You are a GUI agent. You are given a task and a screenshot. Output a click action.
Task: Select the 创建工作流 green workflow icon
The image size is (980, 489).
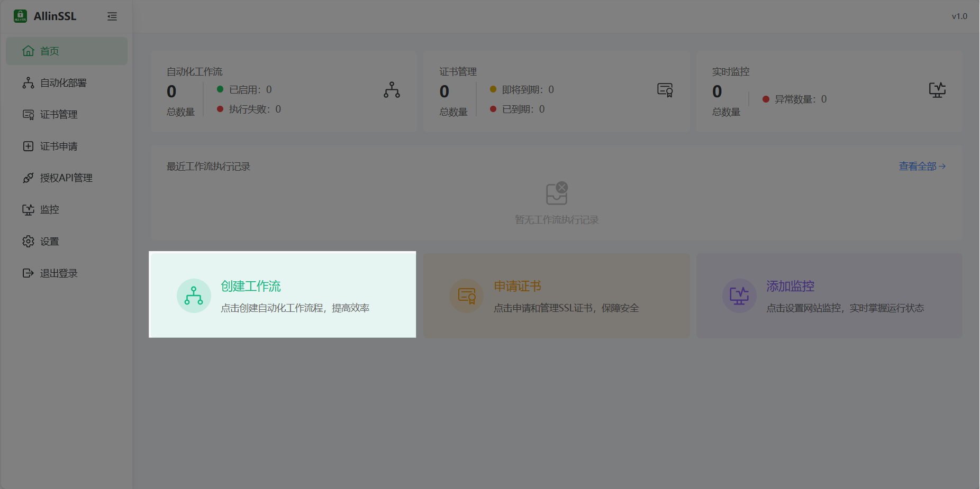194,296
